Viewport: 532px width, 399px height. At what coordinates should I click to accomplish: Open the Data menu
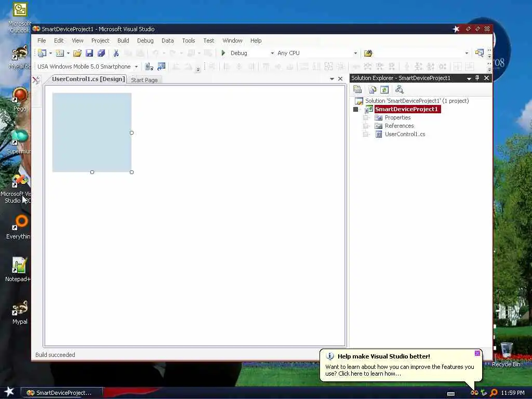[168, 41]
